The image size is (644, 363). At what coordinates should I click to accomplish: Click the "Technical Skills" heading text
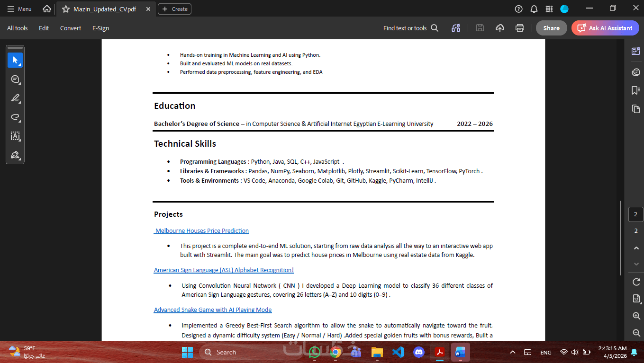pos(185,143)
